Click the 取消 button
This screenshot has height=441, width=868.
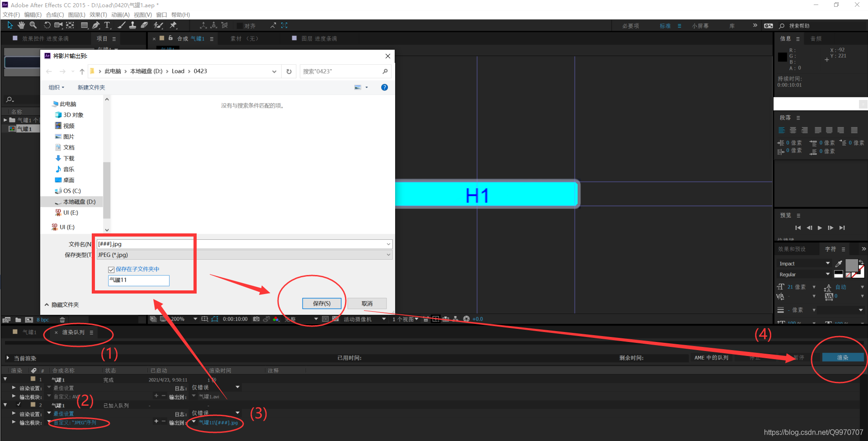[x=367, y=303]
